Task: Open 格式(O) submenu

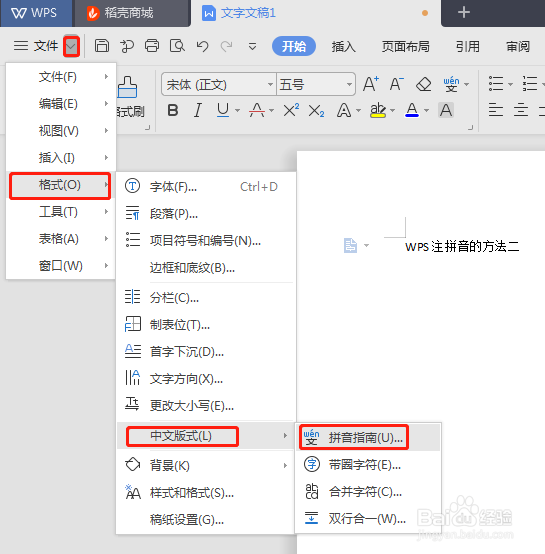Action: click(60, 185)
